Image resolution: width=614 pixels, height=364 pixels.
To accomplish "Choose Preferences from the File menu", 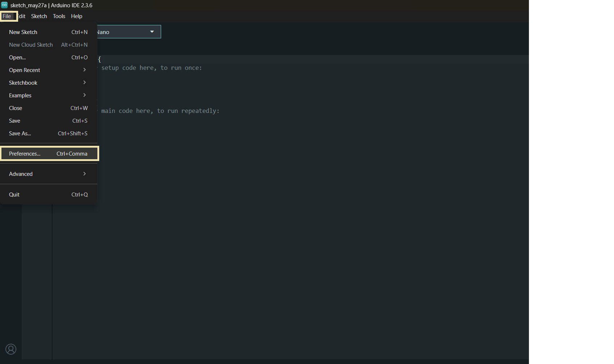I will tap(48, 154).
